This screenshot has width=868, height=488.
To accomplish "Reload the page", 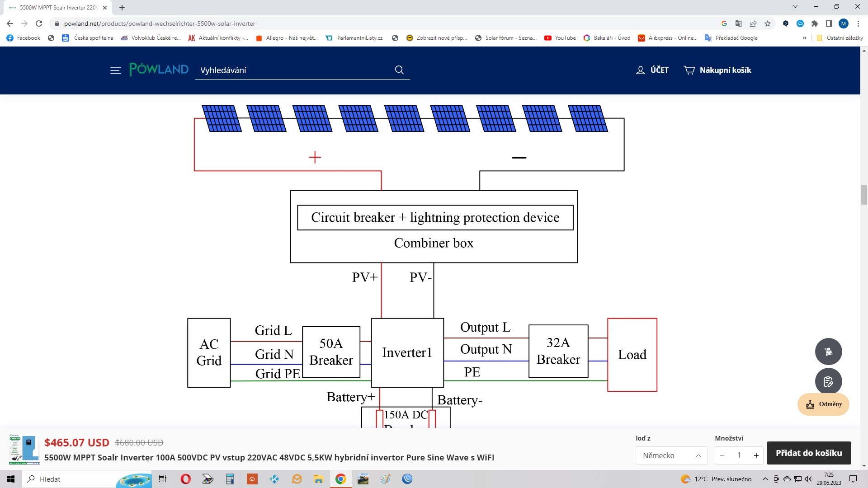I will tap(39, 23).
